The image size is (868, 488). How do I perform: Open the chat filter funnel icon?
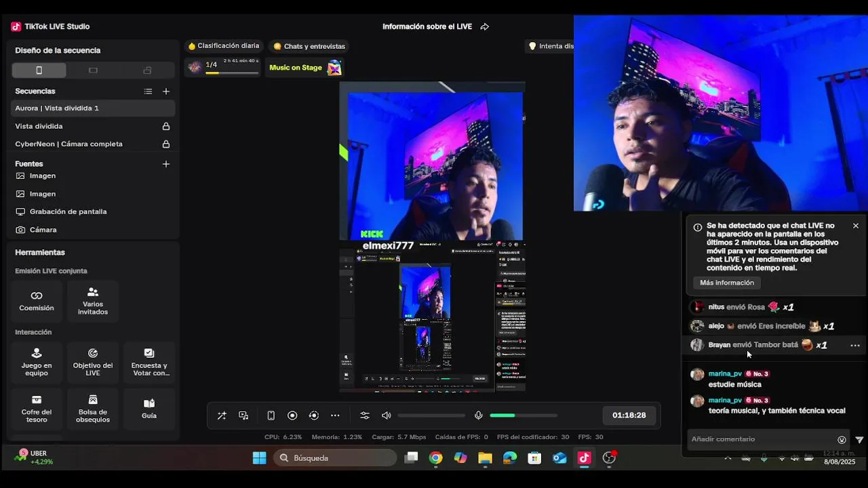coord(859,440)
